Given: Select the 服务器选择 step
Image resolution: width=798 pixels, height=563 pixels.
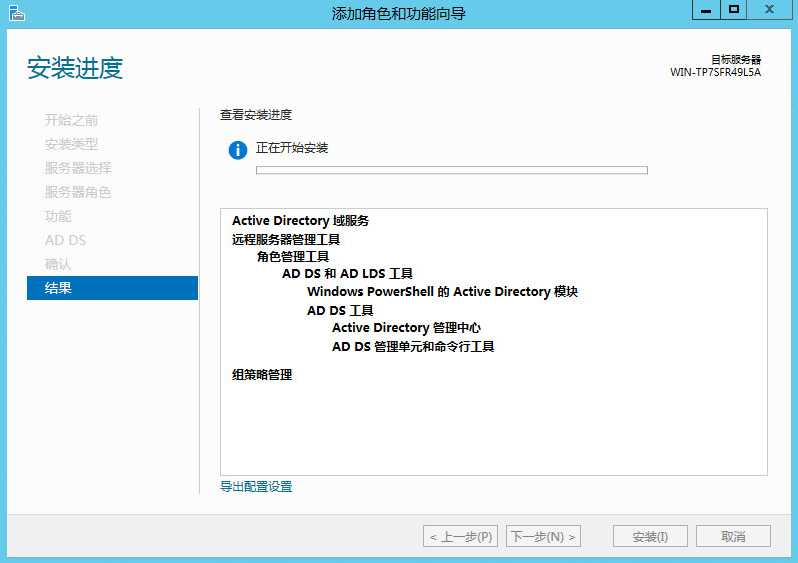Looking at the screenshot, I should coord(78,168).
